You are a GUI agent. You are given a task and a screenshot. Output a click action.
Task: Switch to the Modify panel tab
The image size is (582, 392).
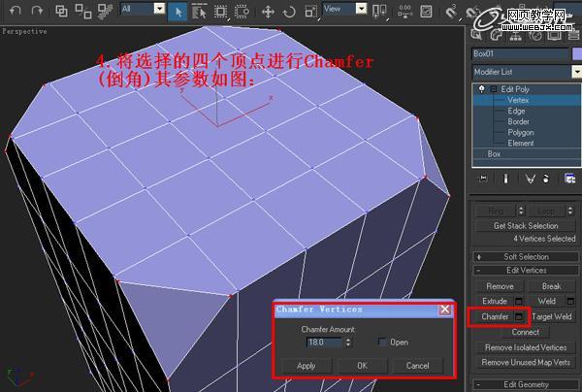pyautogui.click(x=496, y=35)
